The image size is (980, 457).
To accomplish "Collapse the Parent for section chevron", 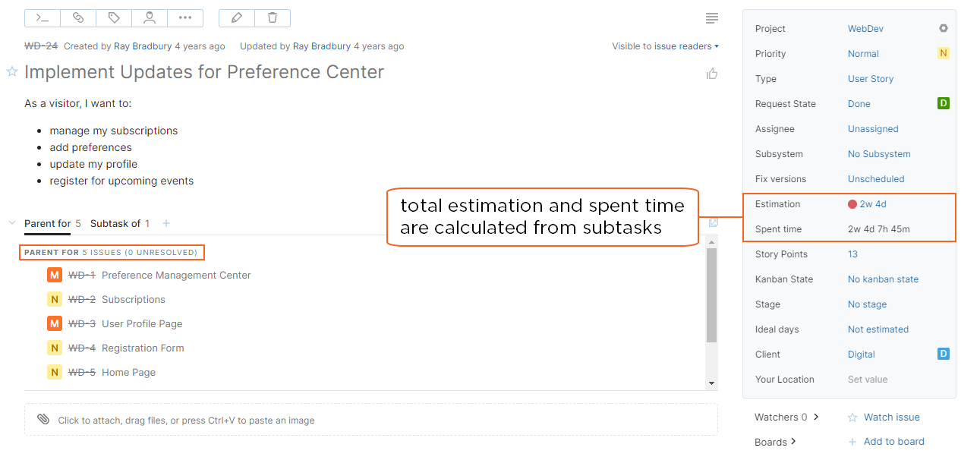I will pyautogui.click(x=11, y=223).
